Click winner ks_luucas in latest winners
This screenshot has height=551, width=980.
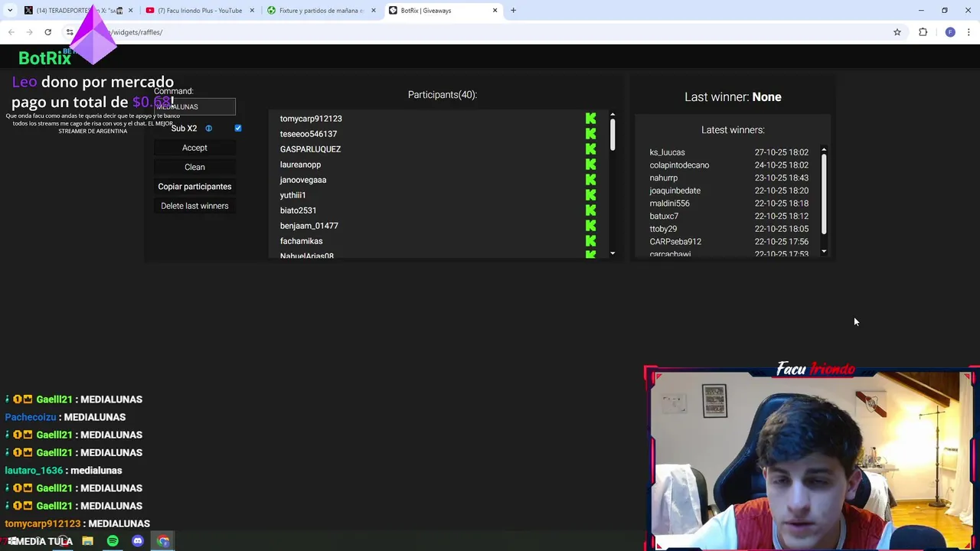point(667,152)
